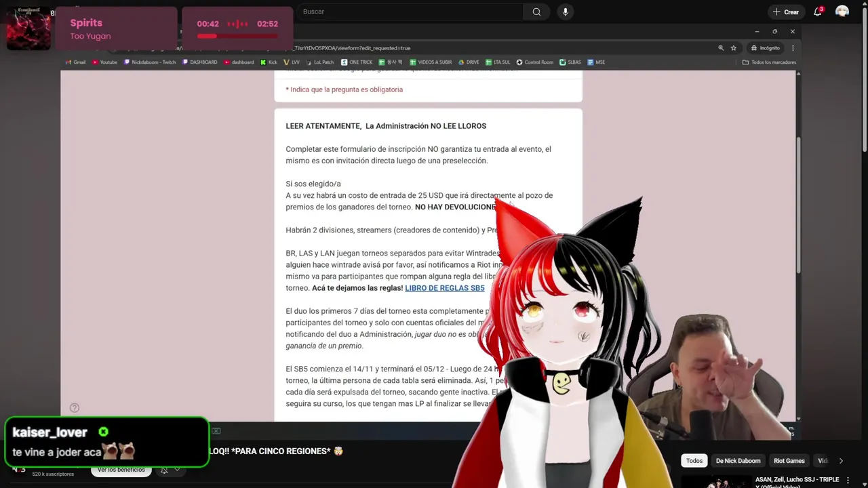Click the Si sos elegido/a line
This screenshot has width=868, height=488.
coord(313,184)
